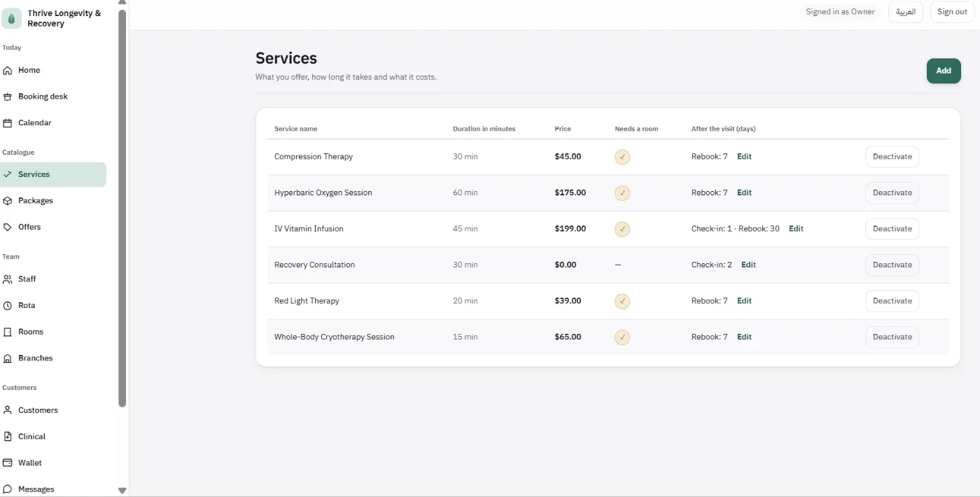Edit after-visit days for Recovery Consultation
Image resolution: width=980 pixels, height=497 pixels.
748,265
